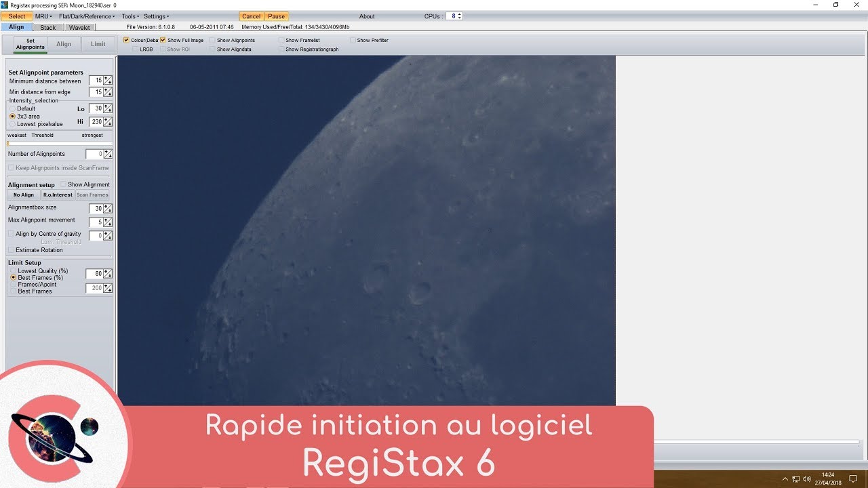Select Default intensity selection option
868x488 pixels.
pos(12,108)
